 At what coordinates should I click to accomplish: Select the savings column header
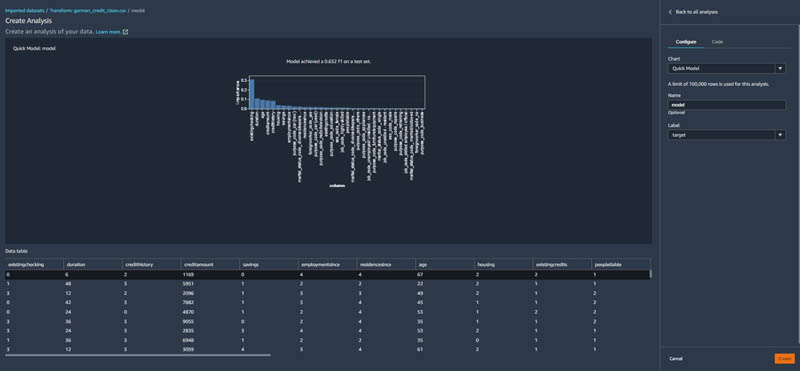(269, 265)
